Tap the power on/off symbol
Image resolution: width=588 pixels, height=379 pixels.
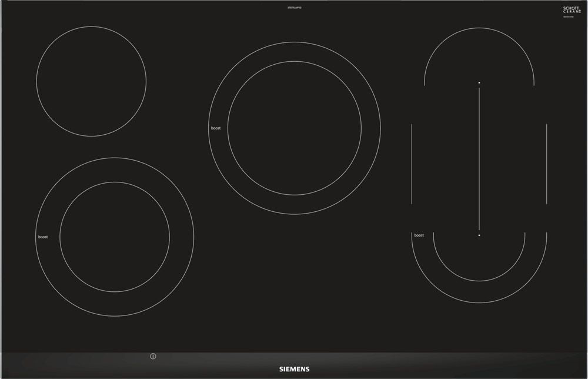(153, 356)
